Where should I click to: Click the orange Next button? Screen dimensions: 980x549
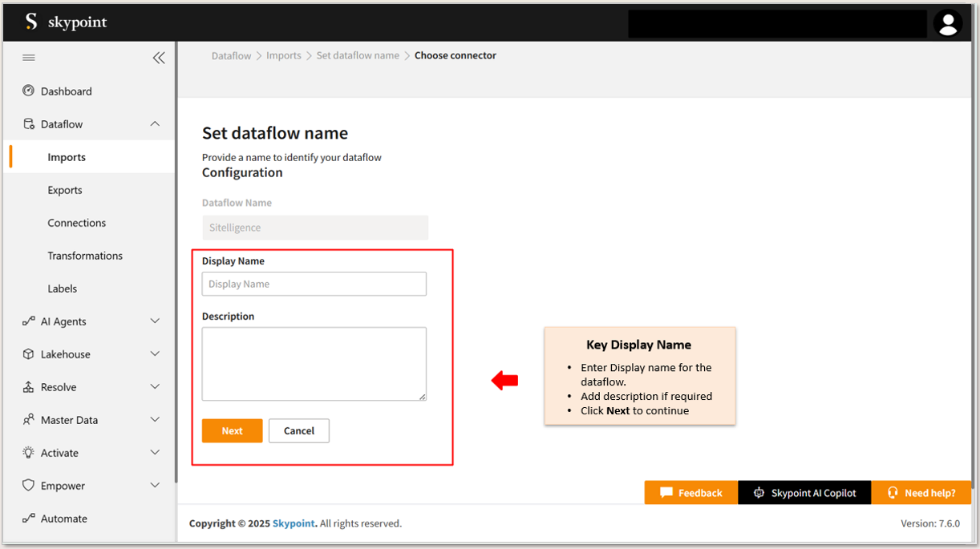point(232,430)
